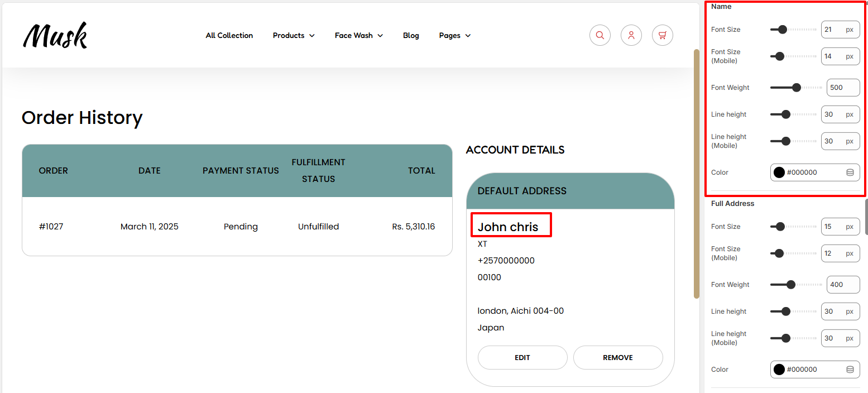
Task: Click Name Line height input field
Action: tap(840, 114)
